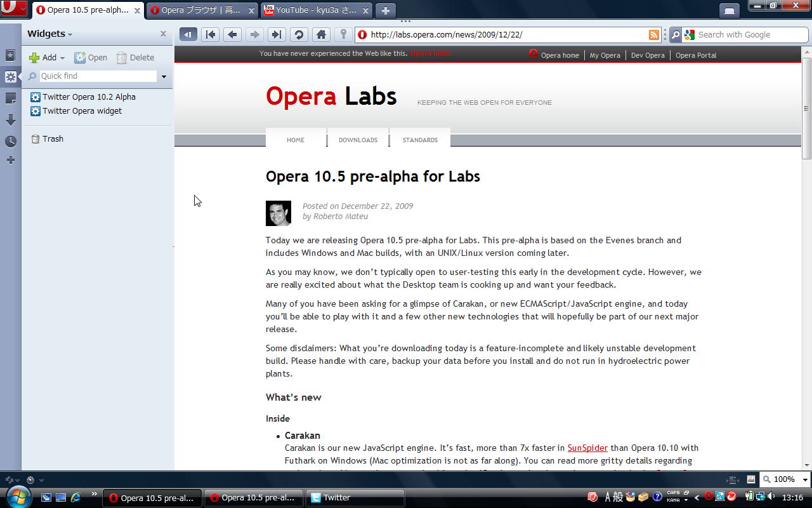This screenshot has height=508, width=812.
Task: Go forward with the Forward arrow
Action: [x=254, y=35]
